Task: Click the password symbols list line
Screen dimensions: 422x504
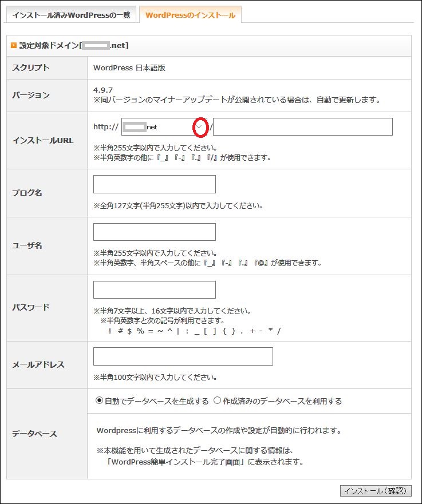Action: [195, 331]
